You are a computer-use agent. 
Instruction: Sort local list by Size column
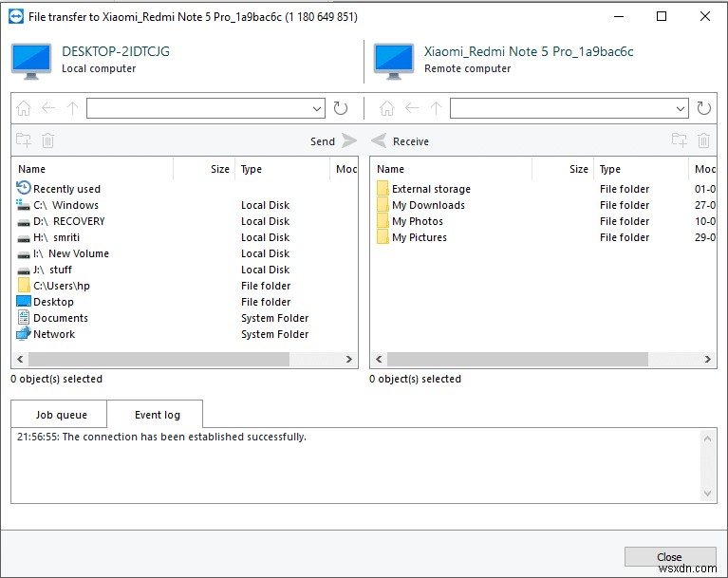click(x=204, y=169)
